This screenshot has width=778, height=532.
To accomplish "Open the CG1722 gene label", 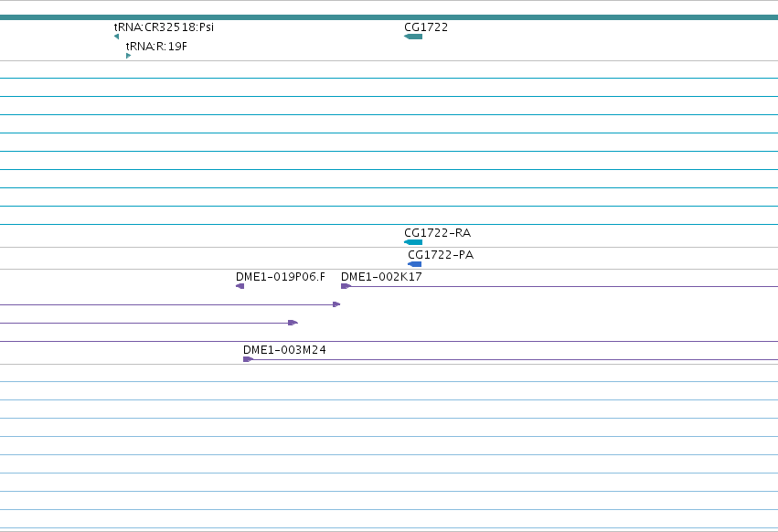I will coord(426,27).
